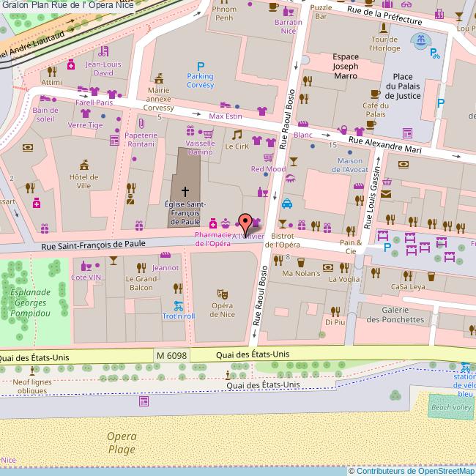Click the Rue Saint-François de Paule street label
The image size is (476, 476).
pos(94,245)
